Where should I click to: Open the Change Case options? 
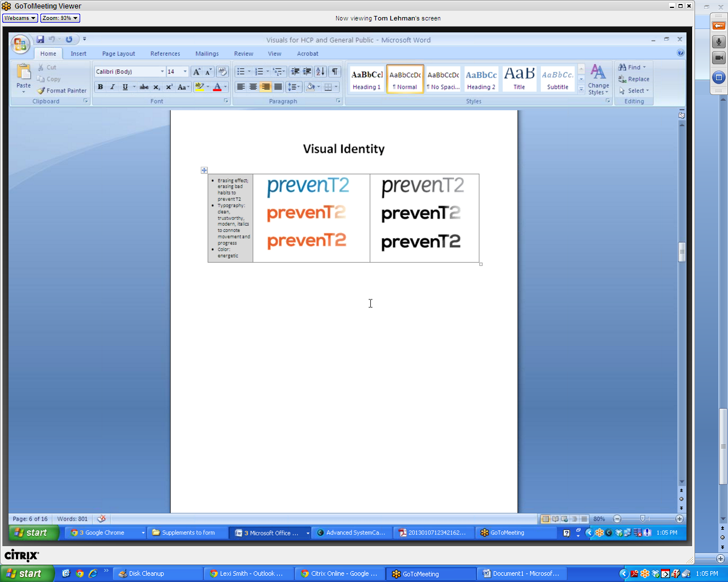pyautogui.click(x=183, y=87)
